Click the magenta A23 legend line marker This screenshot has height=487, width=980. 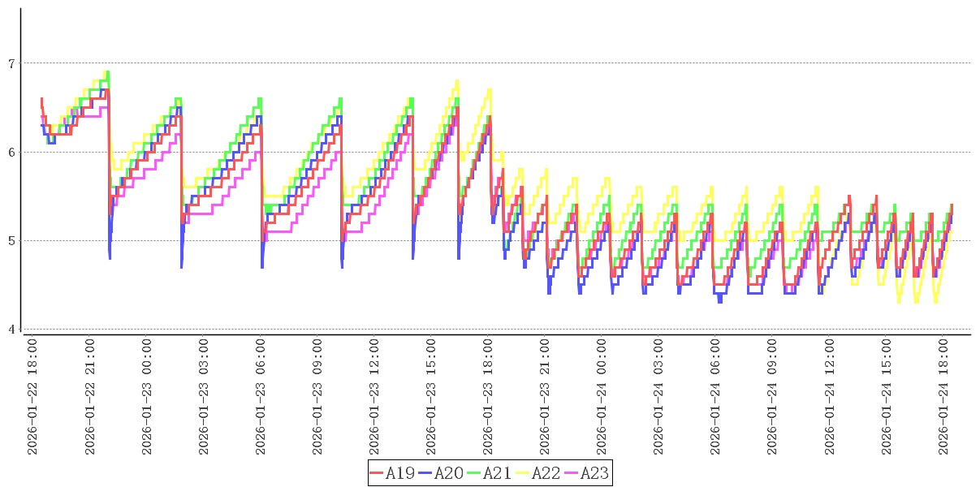pyautogui.click(x=572, y=473)
